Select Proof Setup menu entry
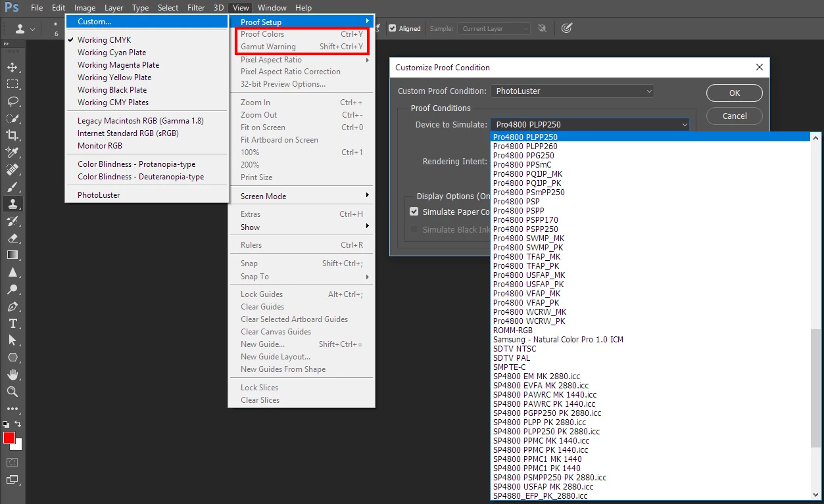The width and height of the screenshot is (824, 504). pyautogui.click(x=301, y=22)
